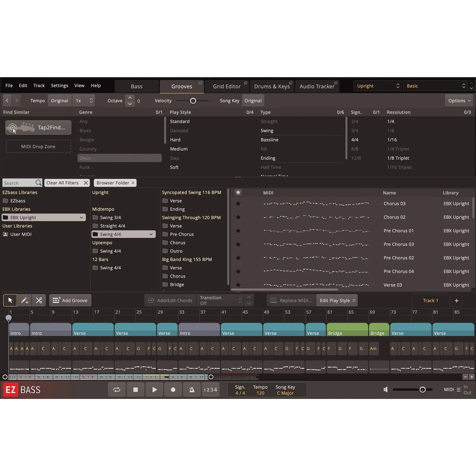
Task: Open the Edit Play Style menu
Action: tap(337, 300)
